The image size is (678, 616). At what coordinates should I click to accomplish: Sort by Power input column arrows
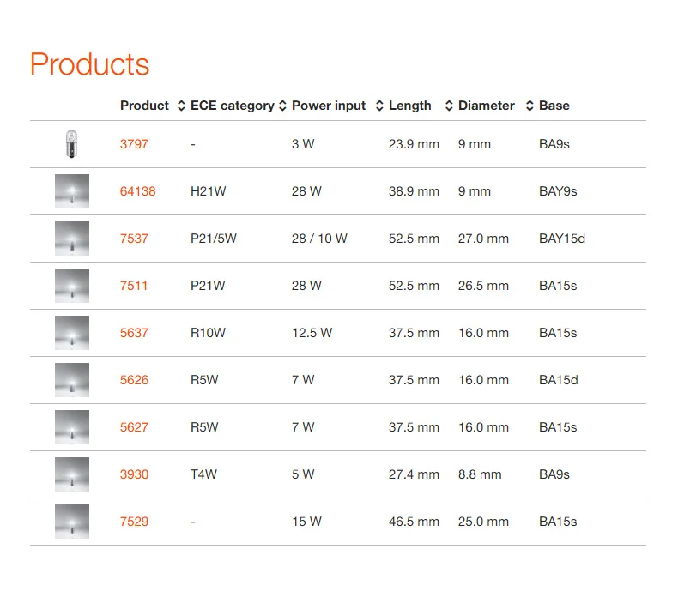pos(379,106)
